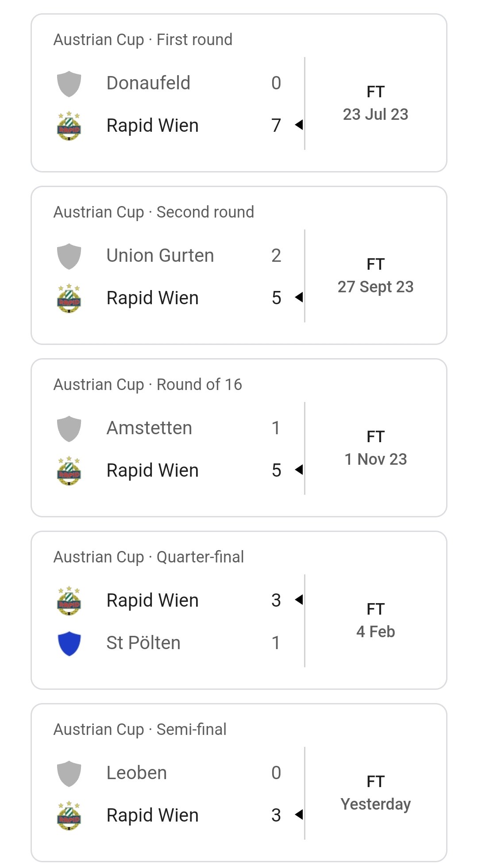The height and width of the screenshot is (868, 478).
Task: Click winner arrow beside Rapid Wien's 7 score
Action: [x=299, y=125]
